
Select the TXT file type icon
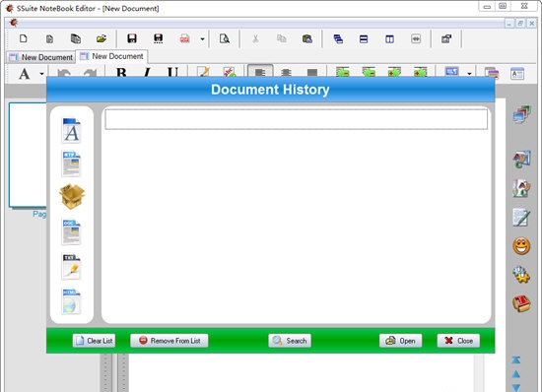[x=71, y=266]
